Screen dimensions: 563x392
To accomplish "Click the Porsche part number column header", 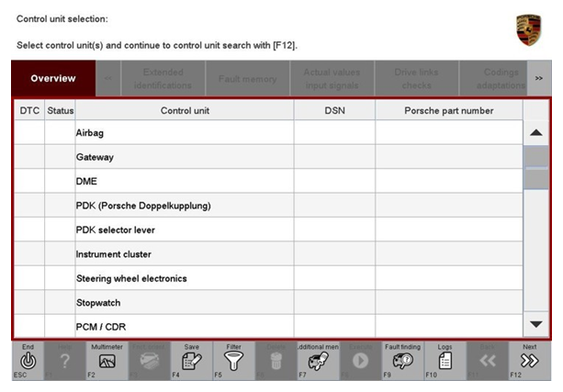I will point(448,110).
